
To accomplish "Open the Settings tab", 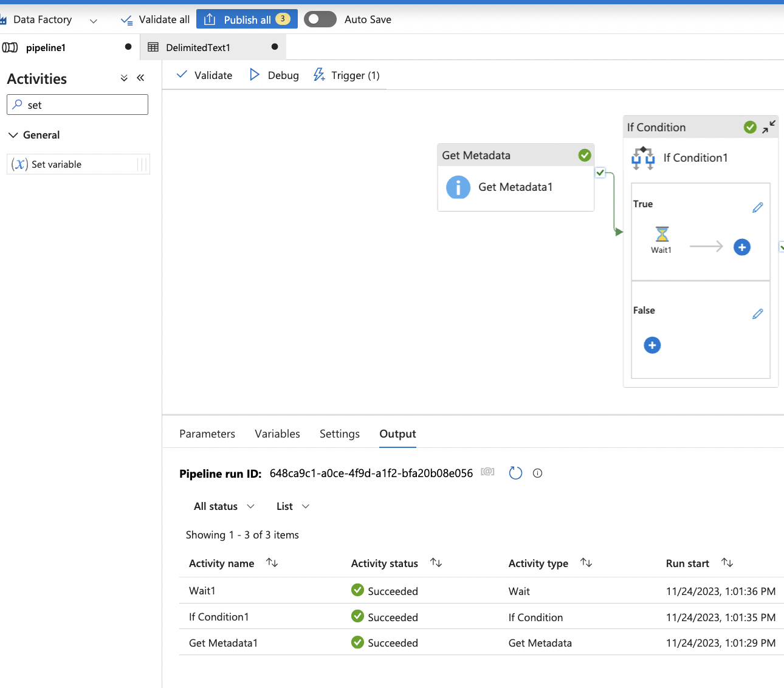I will point(340,434).
